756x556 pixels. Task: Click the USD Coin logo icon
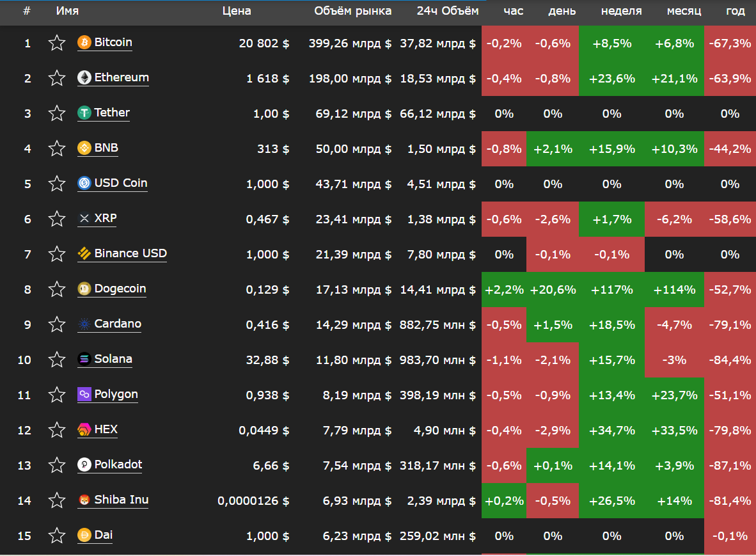(x=84, y=183)
